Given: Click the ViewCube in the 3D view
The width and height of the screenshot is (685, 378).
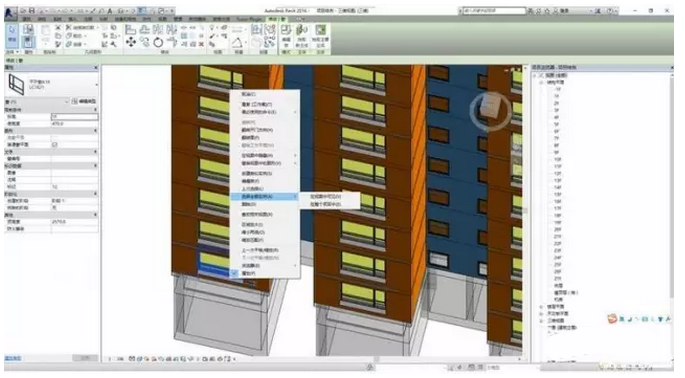Looking at the screenshot, I should (x=490, y=109).
